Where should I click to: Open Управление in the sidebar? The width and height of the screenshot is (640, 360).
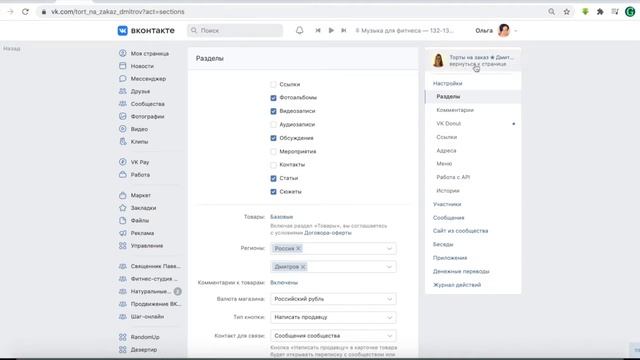147,246
